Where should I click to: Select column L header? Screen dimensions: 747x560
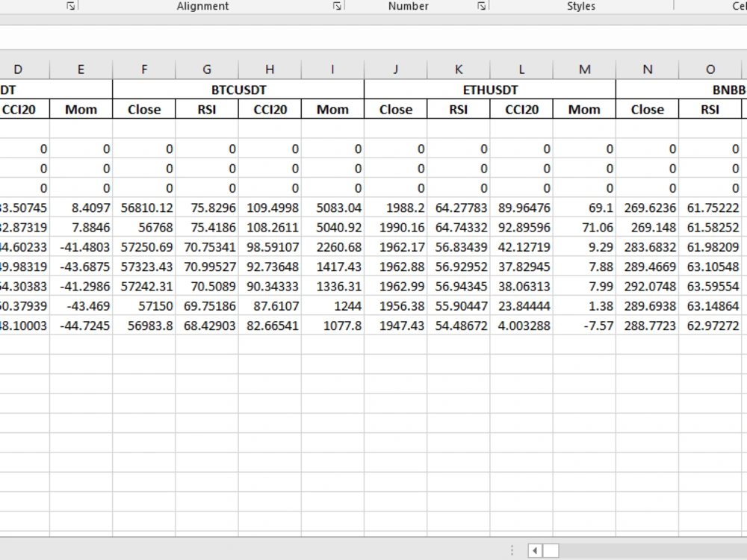tap(521, 69)
